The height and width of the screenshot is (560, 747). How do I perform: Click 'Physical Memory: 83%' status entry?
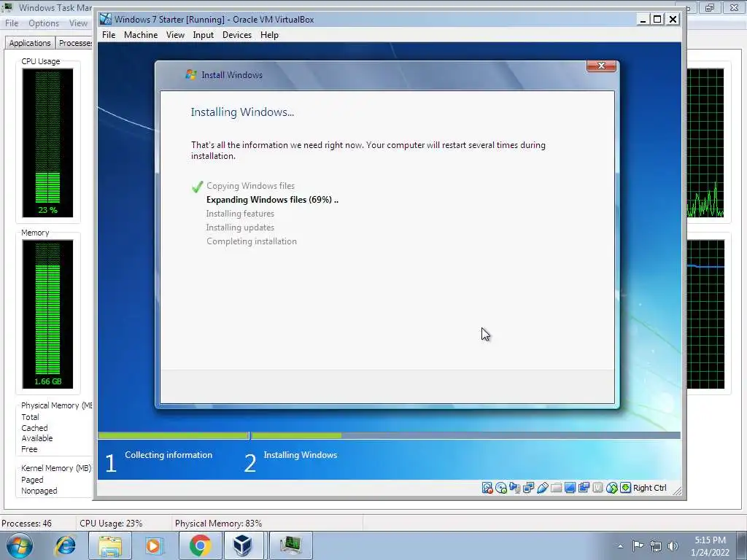(218, 524)
